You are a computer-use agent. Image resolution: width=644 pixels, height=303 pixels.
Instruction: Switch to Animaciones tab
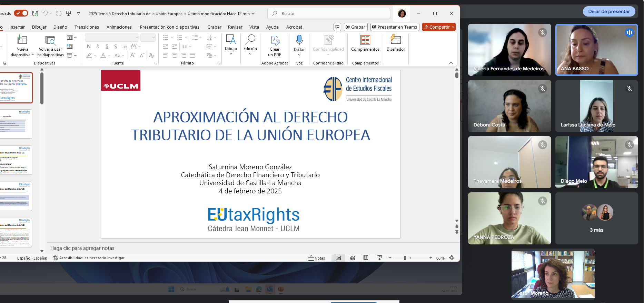tap(119, 27)
